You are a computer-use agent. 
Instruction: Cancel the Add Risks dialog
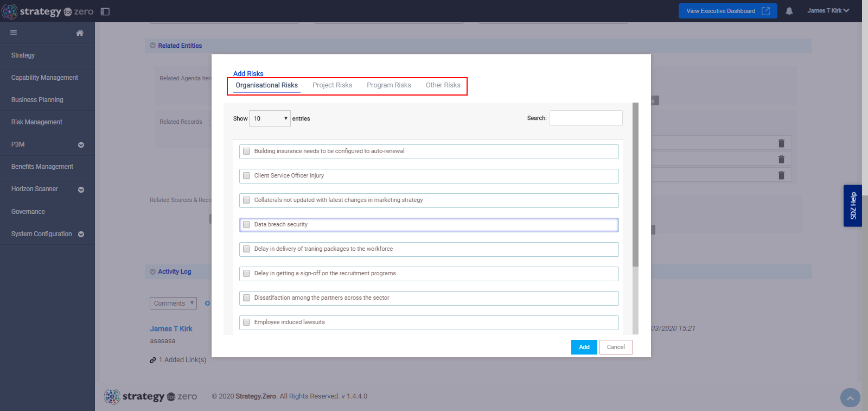616,347
